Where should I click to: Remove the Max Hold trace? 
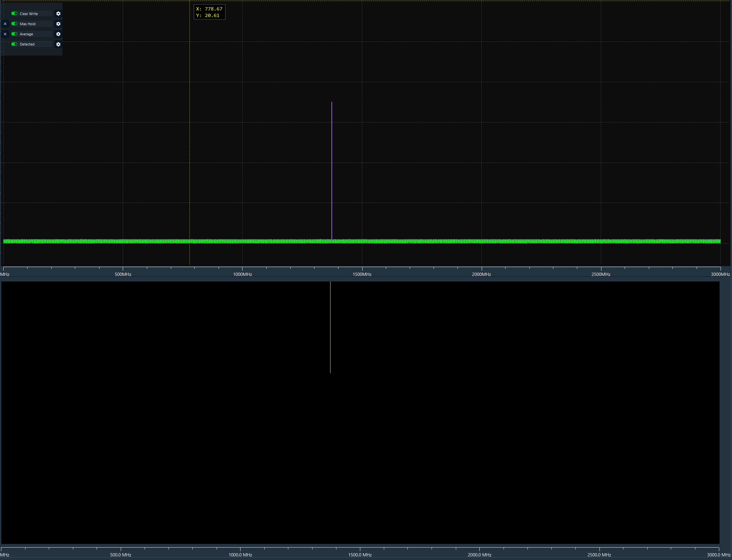(5, 24)
